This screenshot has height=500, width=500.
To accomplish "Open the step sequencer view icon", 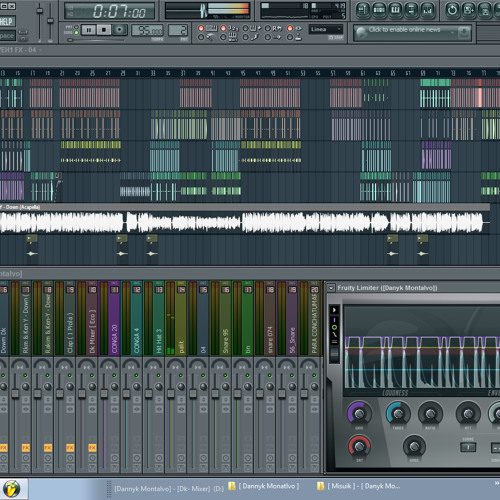I will coord(379,10).
